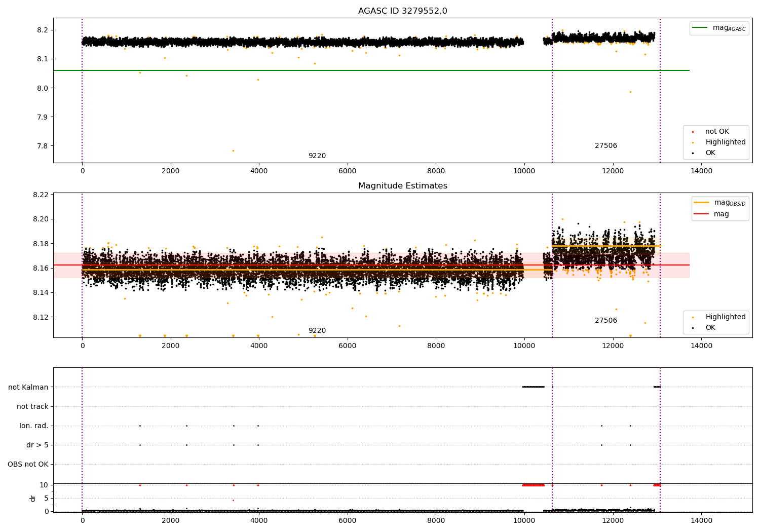Click the "8.1" y-tick in top plot
The width and height of the screenshot is (760, 532).
[43, 59]
